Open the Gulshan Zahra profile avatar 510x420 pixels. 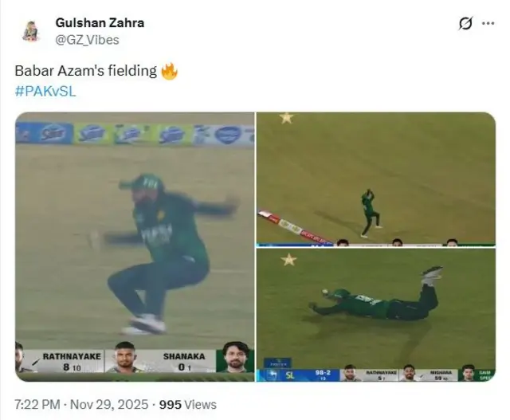[x=31, y=31]
